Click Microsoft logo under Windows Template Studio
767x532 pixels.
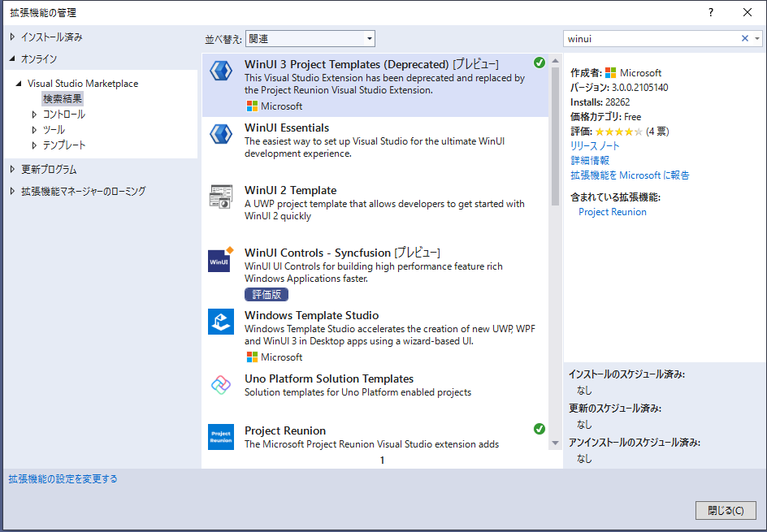252,357
